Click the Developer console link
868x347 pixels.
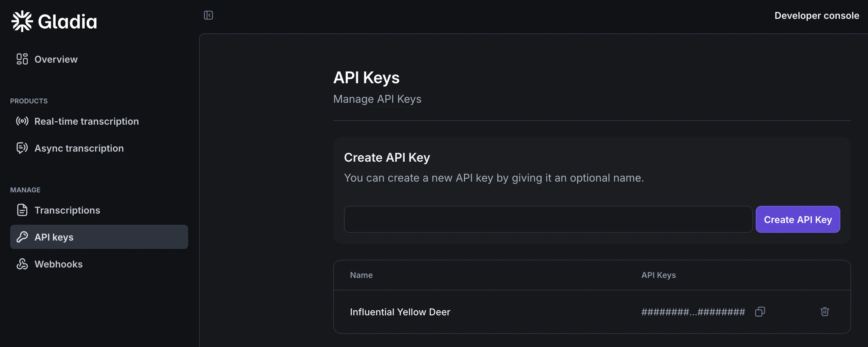[817, 15]
